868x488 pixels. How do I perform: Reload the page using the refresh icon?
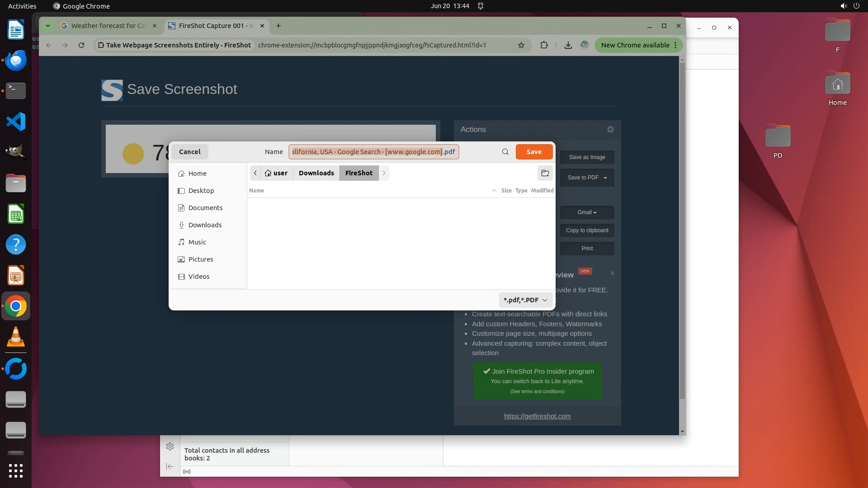[81, 45]
